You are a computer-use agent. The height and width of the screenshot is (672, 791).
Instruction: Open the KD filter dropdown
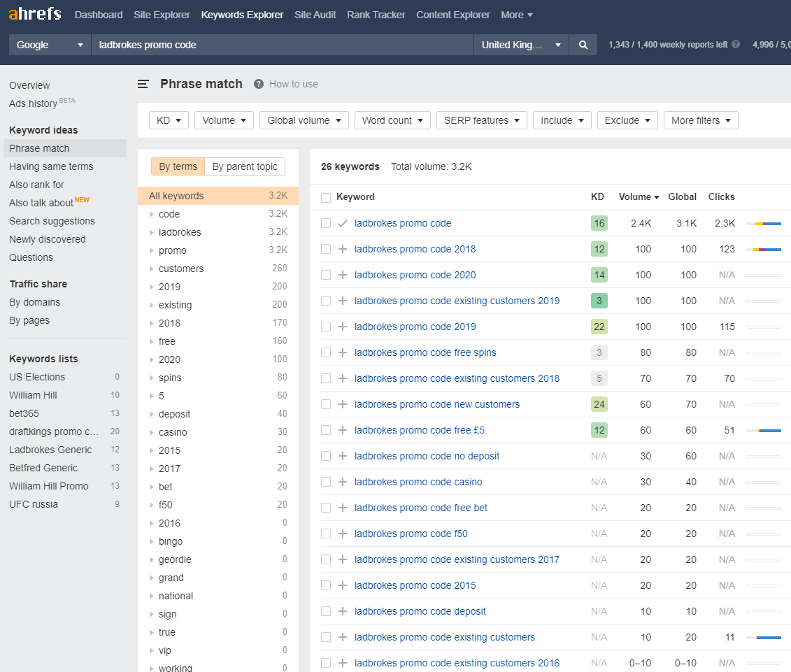tap(169, 120)
